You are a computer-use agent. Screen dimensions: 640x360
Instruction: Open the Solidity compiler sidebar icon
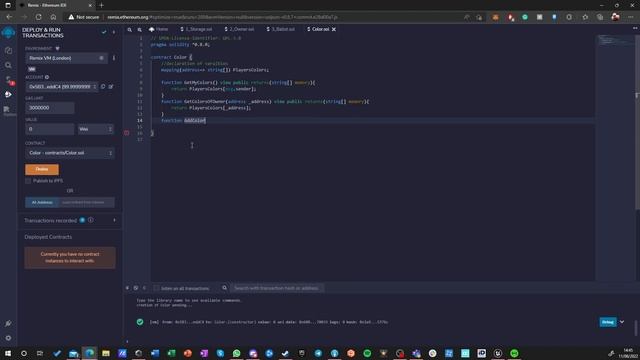pyautogui.click(x=9, y=80)
